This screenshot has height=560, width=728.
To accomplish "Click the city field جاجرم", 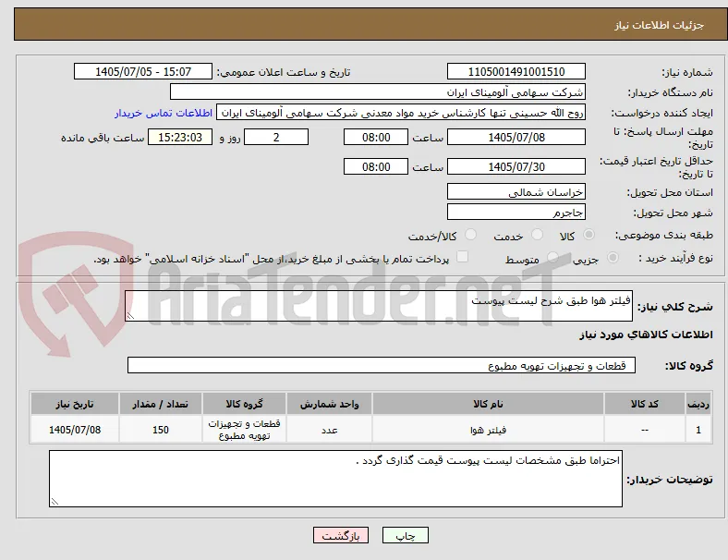I will 516,213.
